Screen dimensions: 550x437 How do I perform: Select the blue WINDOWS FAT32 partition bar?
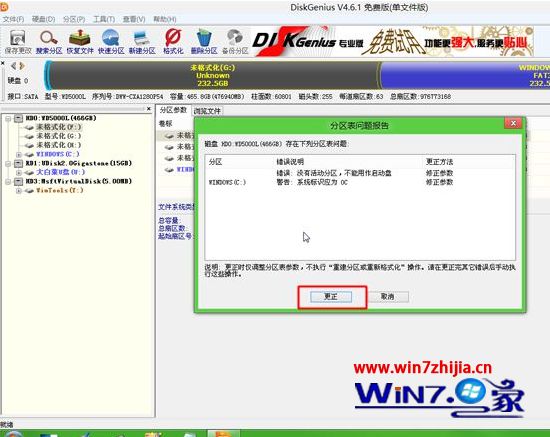tap(465, 75)
